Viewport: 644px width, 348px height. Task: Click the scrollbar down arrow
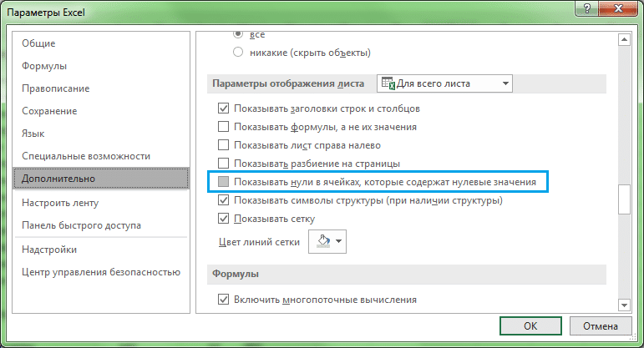coord(624,305)
